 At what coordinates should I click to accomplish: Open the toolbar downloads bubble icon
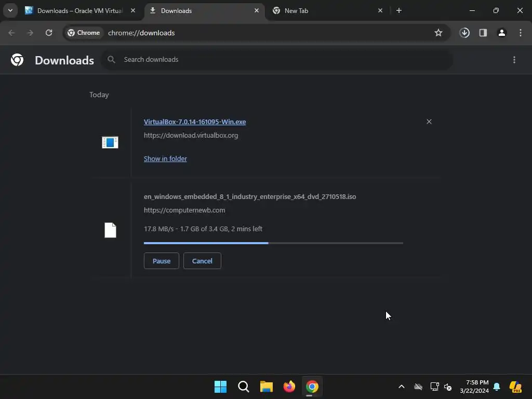point(464,33)
